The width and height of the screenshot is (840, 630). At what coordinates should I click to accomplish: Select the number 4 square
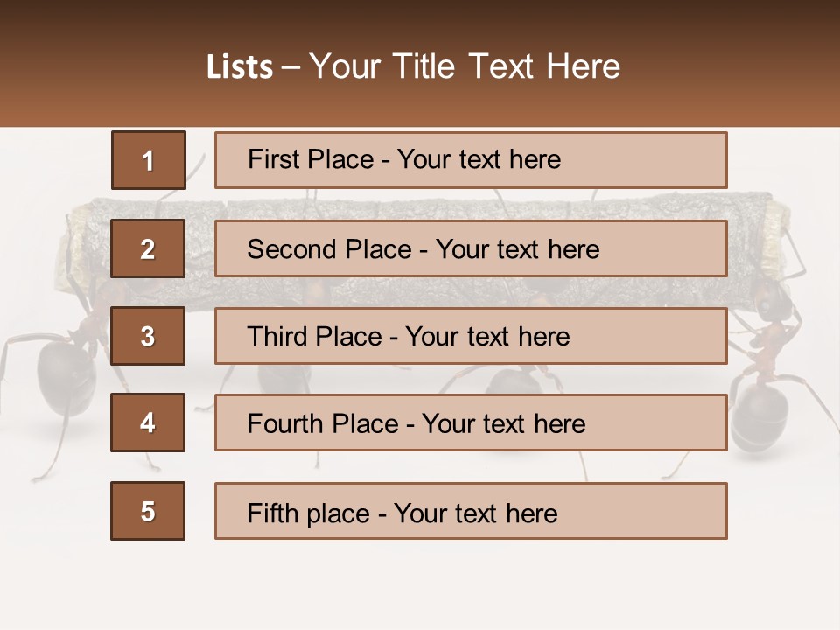148,423
